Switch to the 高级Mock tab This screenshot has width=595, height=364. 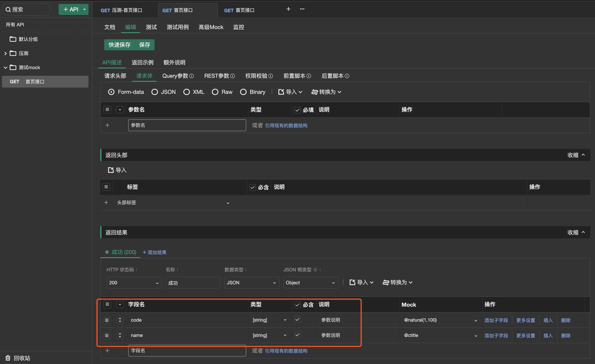(x=211, y=27)
